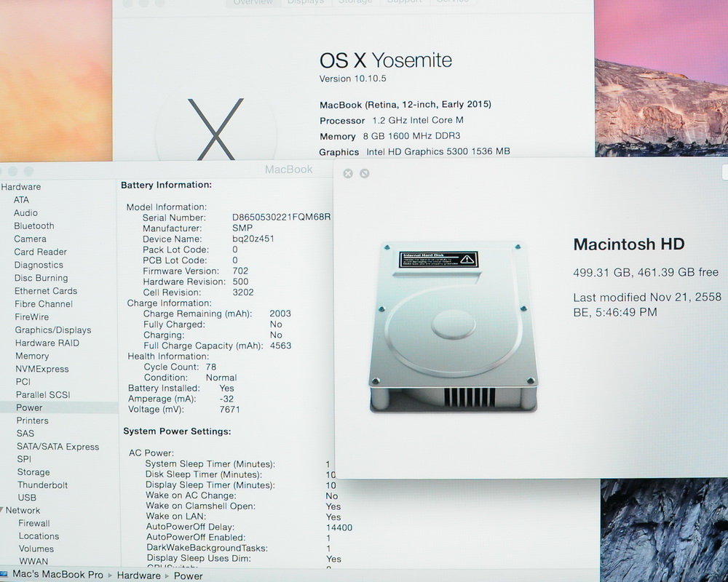Choose Camera from the hardware list
728x582 pixels.
[x=30, y=239]
